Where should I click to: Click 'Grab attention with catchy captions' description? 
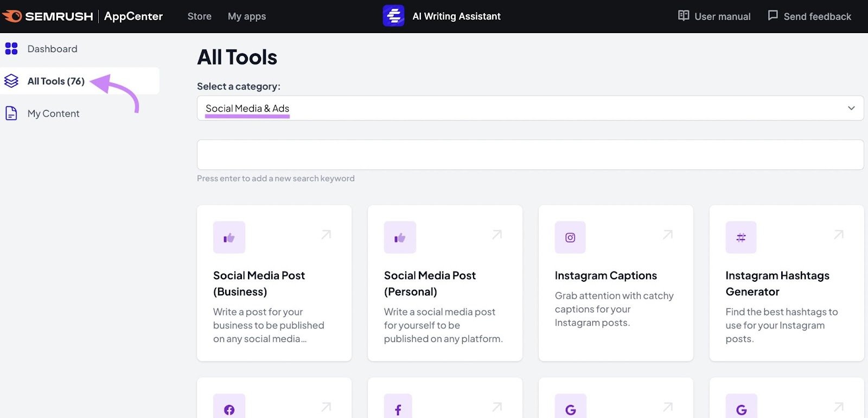[x=614, y=309]
